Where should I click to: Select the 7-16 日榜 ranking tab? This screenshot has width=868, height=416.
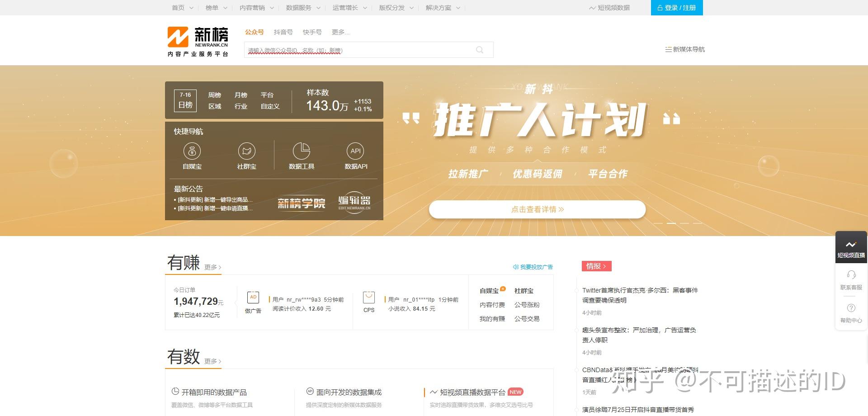tap(185, 100)
